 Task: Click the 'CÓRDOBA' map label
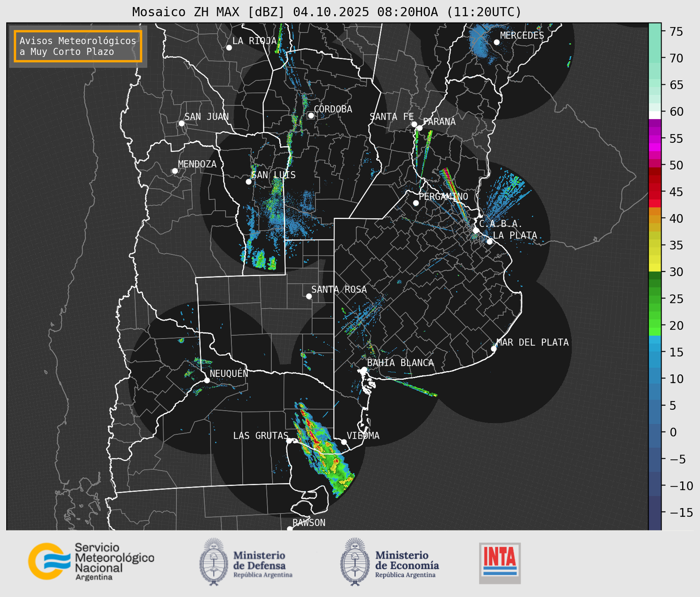(x=333, y=109)
